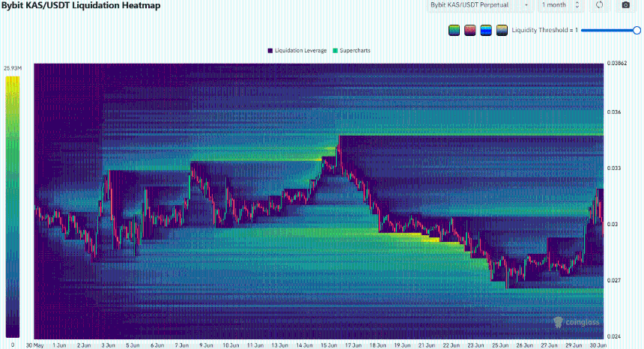Click the 15 Jun date label

pyautogui.click(x=329, y=345)
